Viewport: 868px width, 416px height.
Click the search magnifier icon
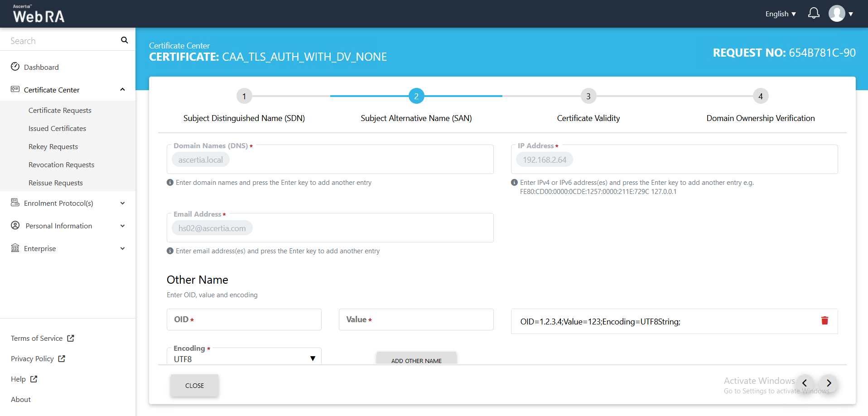click(x=124, y=40)
